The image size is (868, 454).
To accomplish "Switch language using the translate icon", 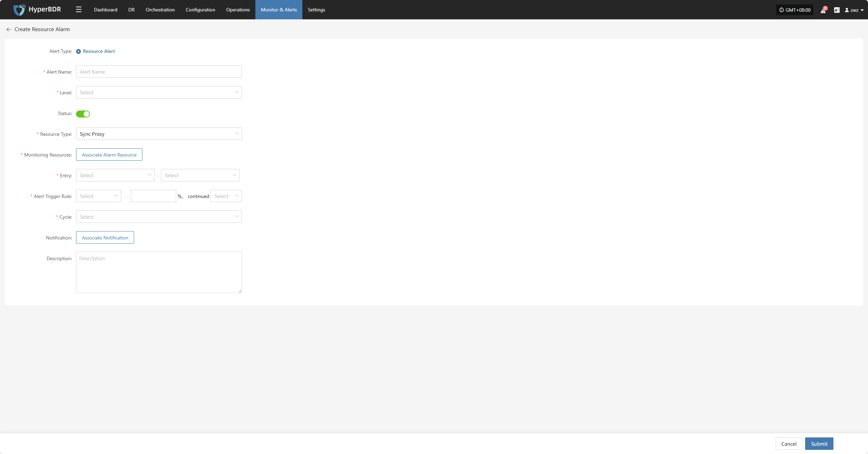I will 837,10.
